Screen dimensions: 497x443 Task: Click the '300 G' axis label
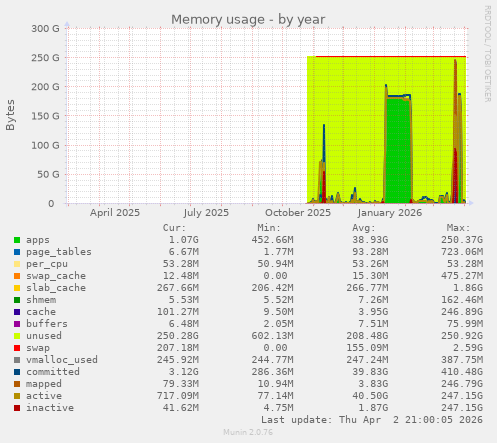[x=45, y=29]
